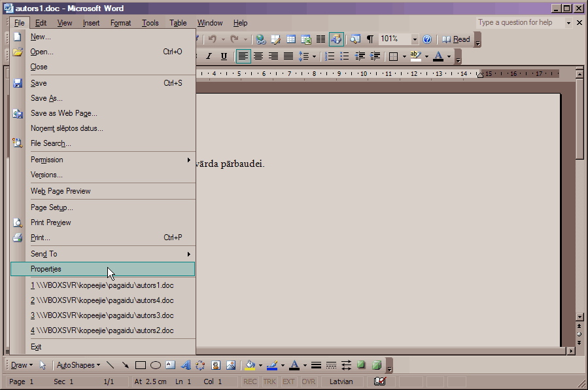
Task: Click the Line Style icon
Action: pyautogui.click(x=316, y=365)
